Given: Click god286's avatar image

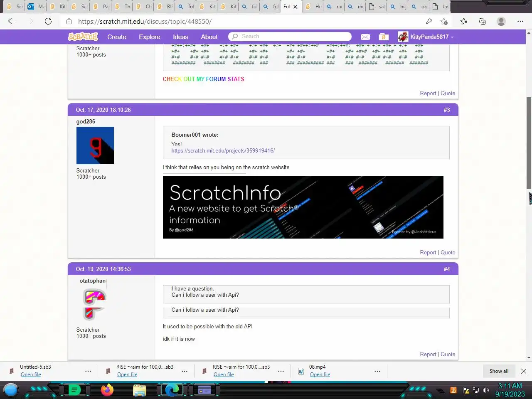Looking at the screenshot, I should pyautogui.click(x=95, y=145).
